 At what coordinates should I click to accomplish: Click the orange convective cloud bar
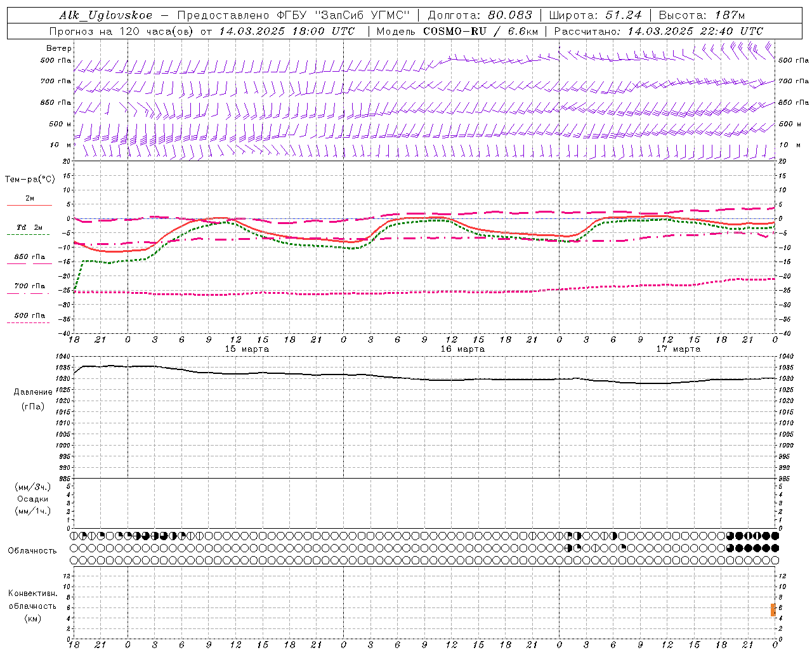coord(773,610)
